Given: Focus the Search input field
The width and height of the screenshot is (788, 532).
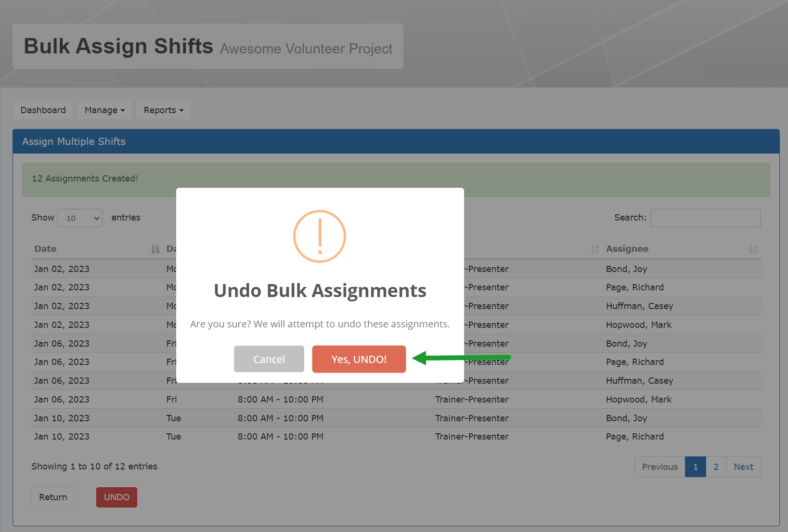Looking at the screenshot, I should (x=706, y=218).
